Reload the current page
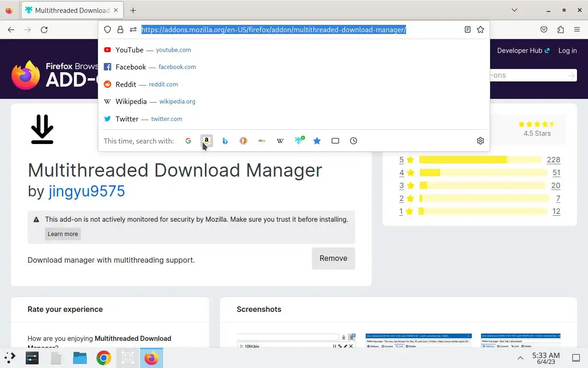Screen dimensions: 588x368 coord(44,29)
